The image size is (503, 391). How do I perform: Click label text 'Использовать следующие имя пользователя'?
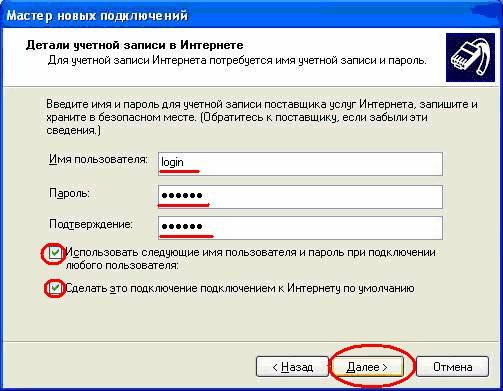[x=181, y=252]
